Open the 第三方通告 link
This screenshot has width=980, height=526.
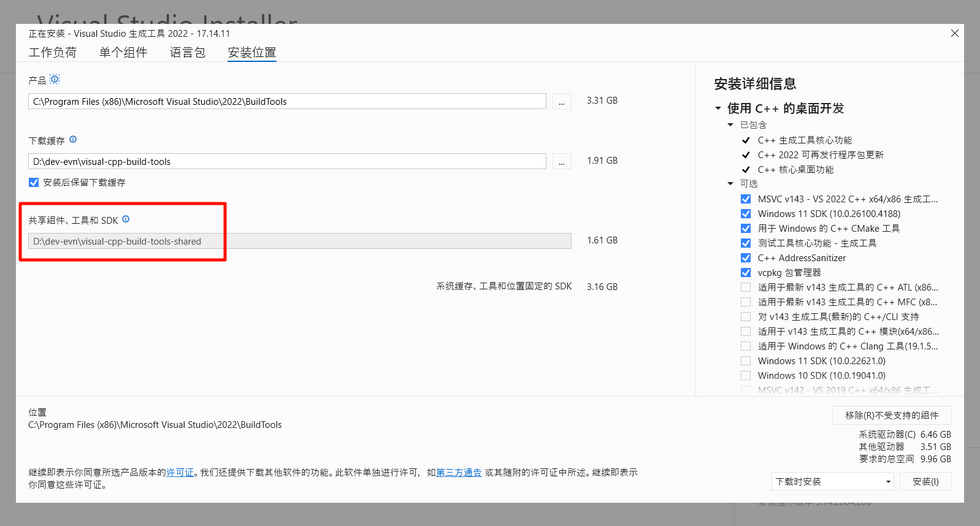(x=459, y=473)
